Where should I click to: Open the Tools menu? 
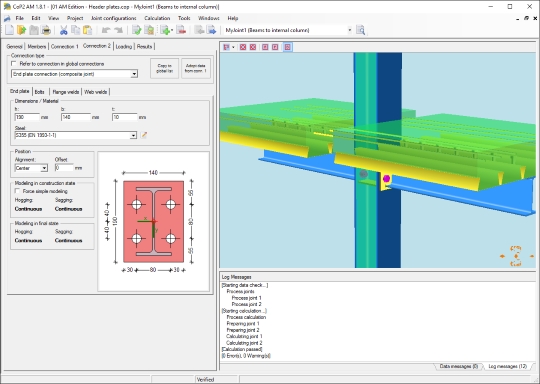(184, 18)
